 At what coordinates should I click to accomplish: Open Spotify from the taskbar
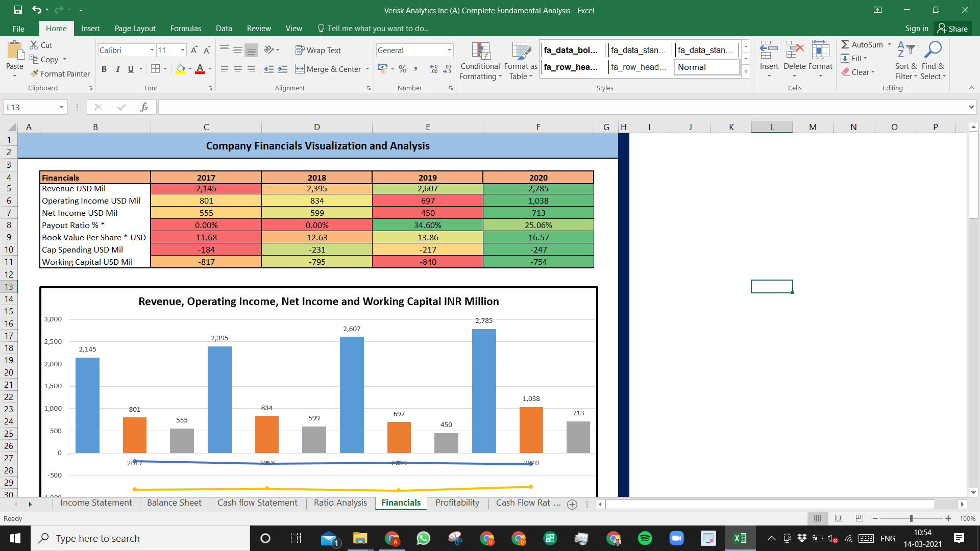645,538
